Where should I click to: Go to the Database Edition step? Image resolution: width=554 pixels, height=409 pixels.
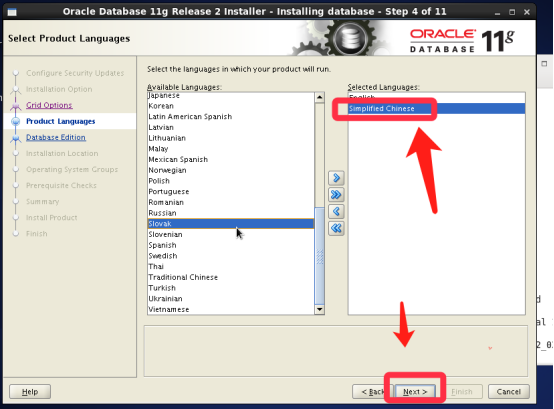point(56,137)
